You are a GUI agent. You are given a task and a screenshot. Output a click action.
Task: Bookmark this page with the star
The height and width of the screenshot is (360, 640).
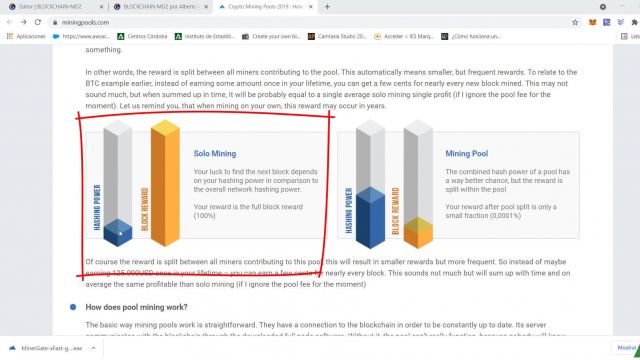point(575,22)
